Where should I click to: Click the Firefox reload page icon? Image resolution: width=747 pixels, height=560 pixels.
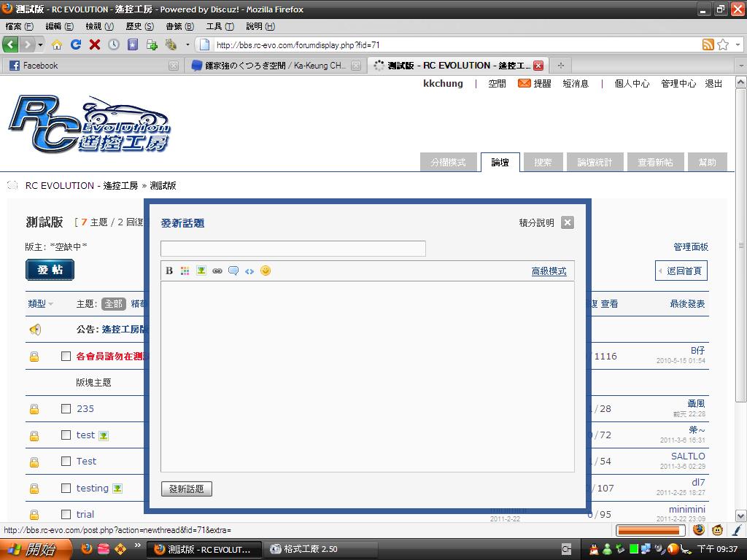click(x=76, y=44)
